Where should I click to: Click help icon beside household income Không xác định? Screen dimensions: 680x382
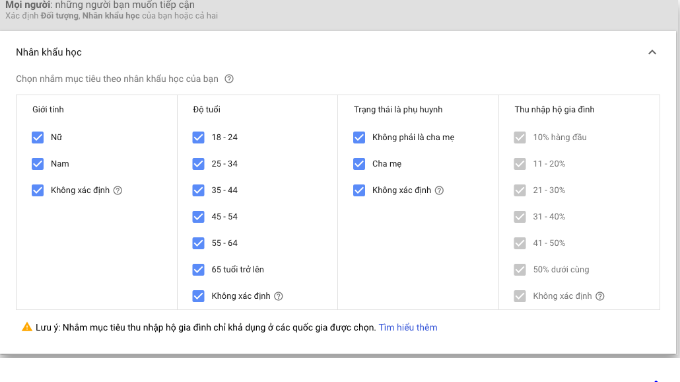click(x=600, y=296)
